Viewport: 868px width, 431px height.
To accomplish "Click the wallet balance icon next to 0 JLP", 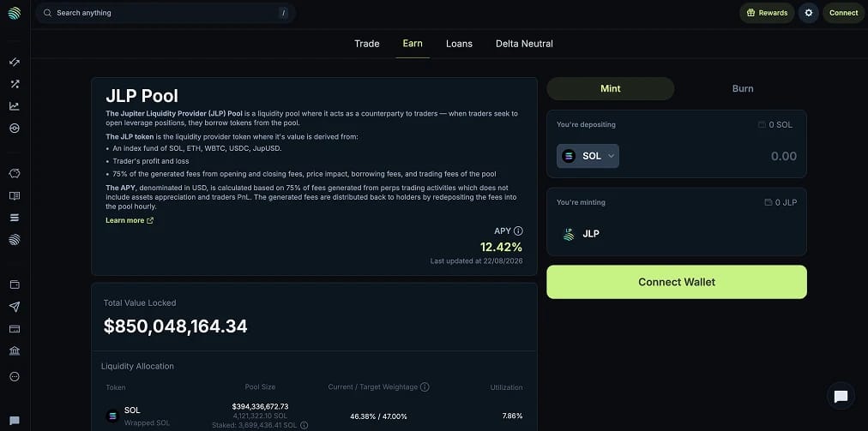I will [768, 202].
